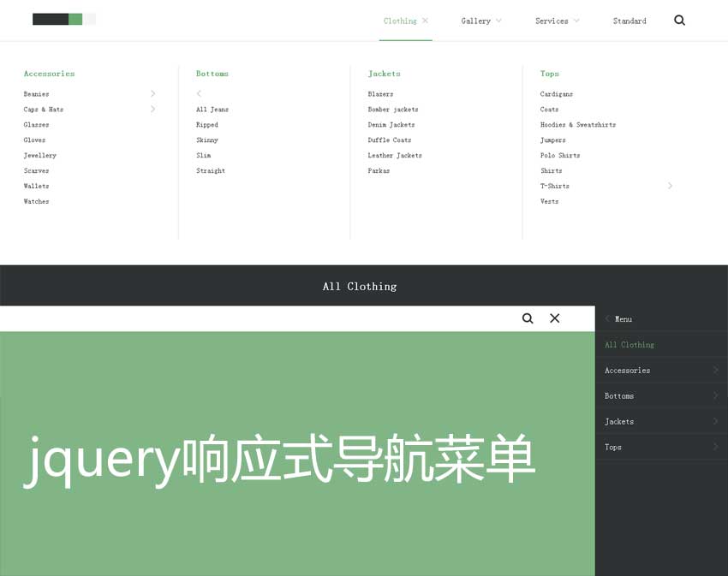Open the Denim Jackets link
The width and height of the screenshot is (728, 576).
pos(391,125)
